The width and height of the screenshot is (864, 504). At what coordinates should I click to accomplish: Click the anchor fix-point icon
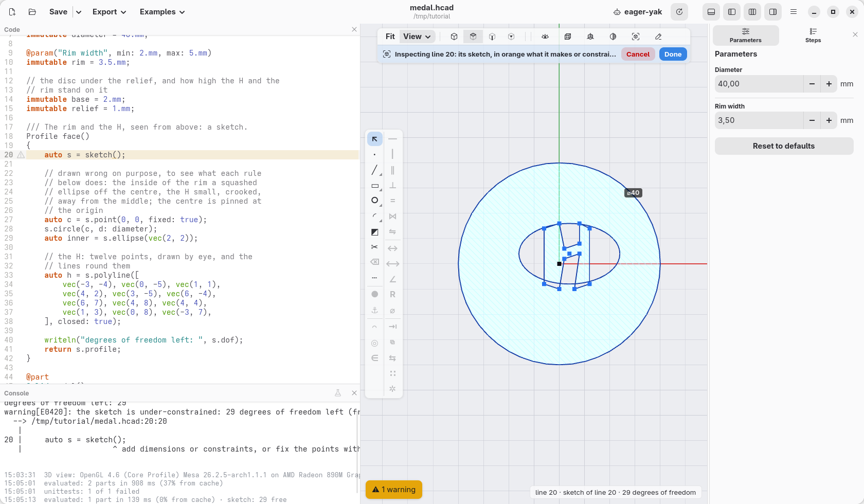(x=374, y=310)
